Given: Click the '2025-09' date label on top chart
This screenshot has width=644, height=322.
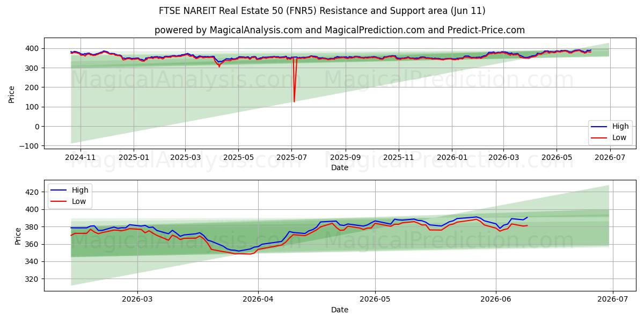Looking at the screenshot, I should 345,158.
